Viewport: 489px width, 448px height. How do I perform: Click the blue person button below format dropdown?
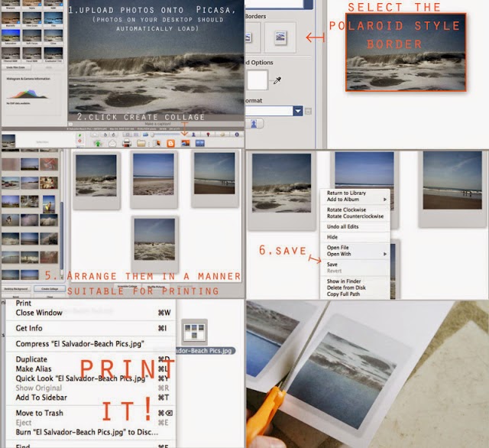tap(254, 124)
